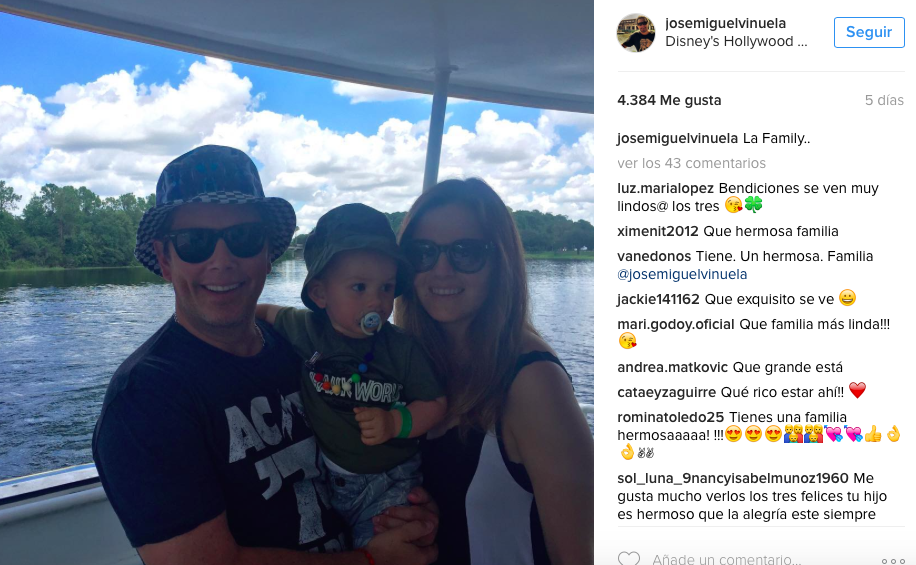The image size is (916, 565).
Task: Open ximenit2012 commenter profile
Action: tap(658, 231)
